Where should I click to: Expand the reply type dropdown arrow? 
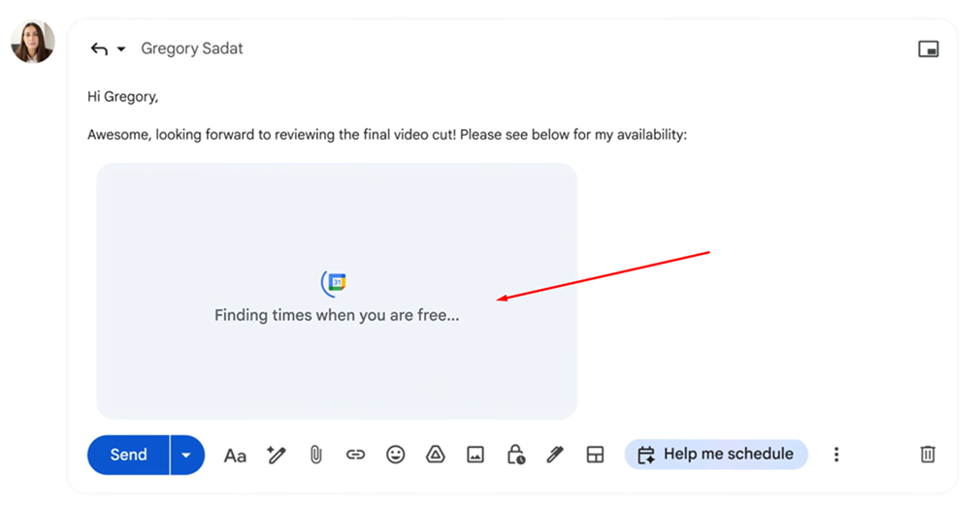(121, 49)
